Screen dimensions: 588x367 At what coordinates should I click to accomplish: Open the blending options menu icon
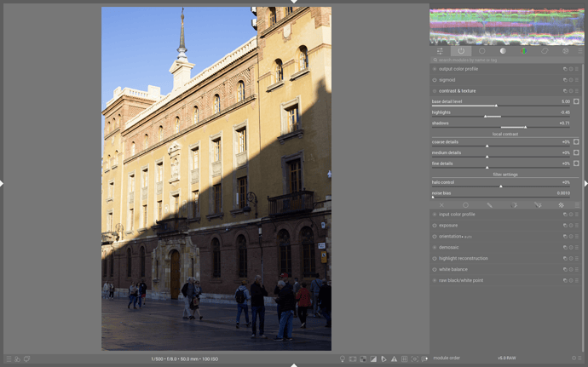click(577, 205)
